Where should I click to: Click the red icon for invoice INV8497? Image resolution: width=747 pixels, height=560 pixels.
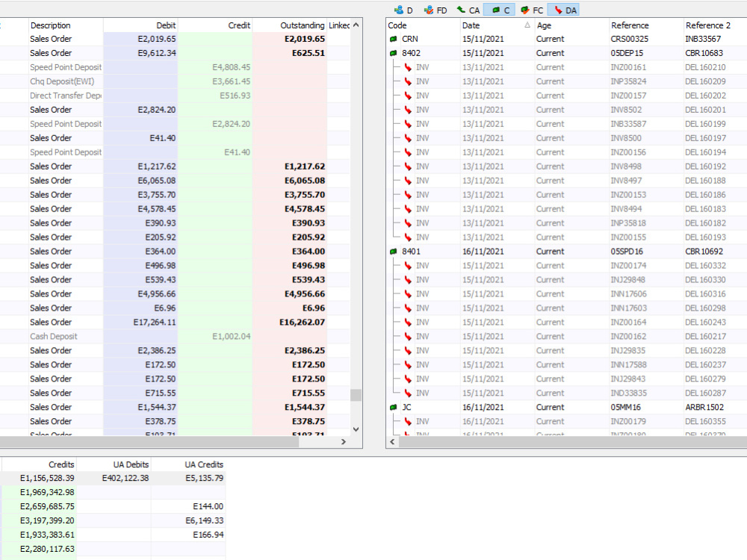tap(408, 181)
